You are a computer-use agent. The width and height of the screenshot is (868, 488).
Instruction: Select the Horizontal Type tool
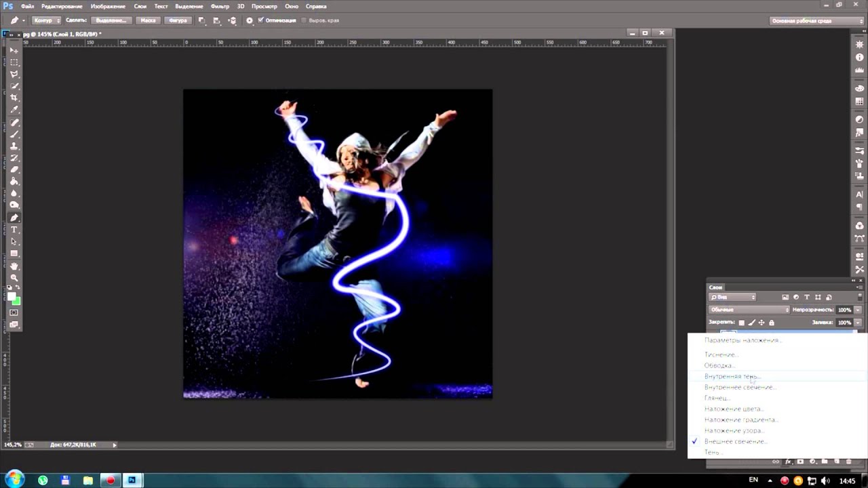click(x=14, y=230)
